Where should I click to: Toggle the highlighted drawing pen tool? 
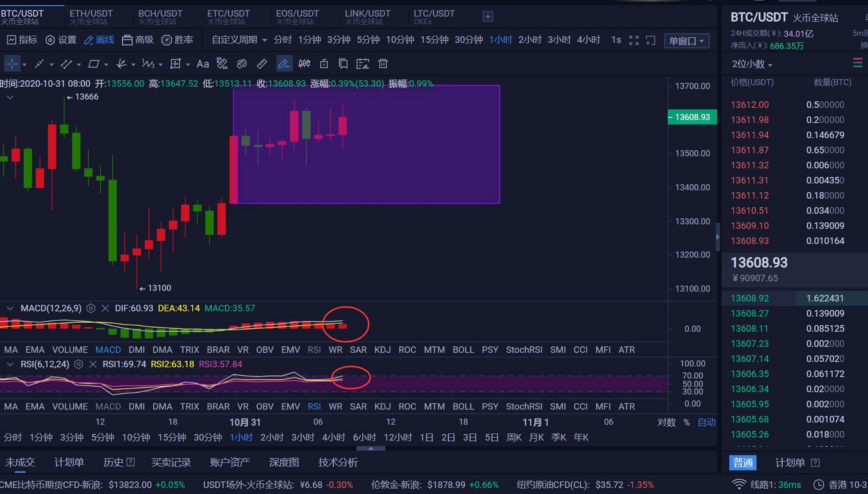(284, 64)
